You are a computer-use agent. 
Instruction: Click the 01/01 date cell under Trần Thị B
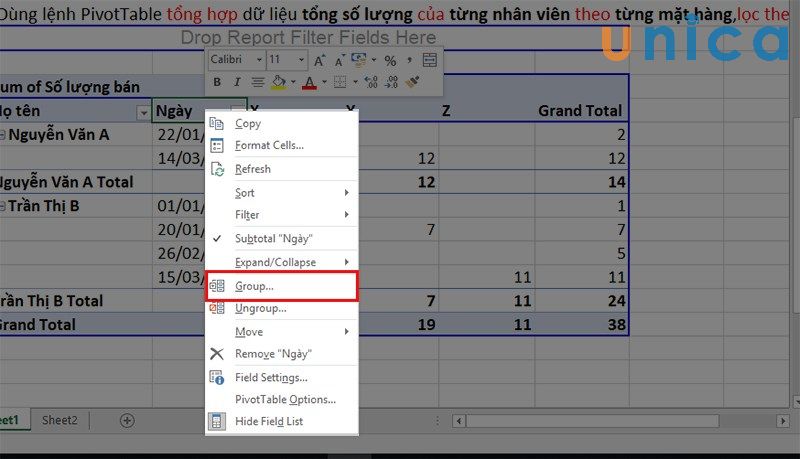tap(179, 206)
